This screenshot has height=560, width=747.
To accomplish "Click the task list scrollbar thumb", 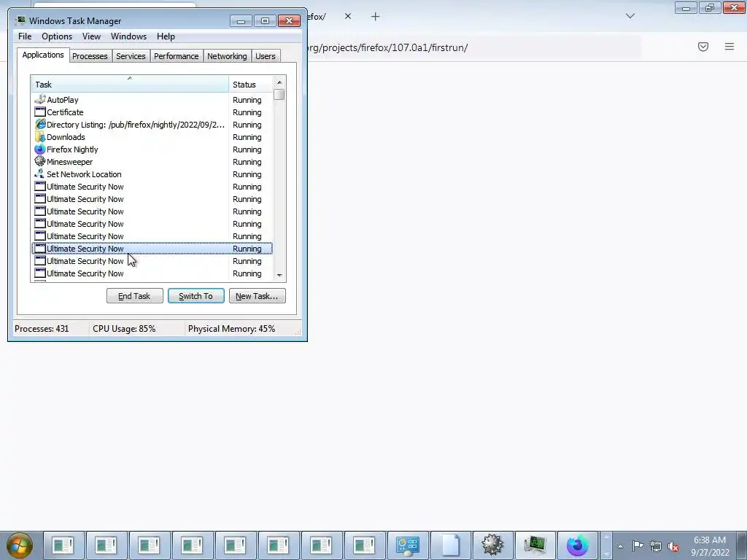I will pyautogui.click(x=279, y=94).
